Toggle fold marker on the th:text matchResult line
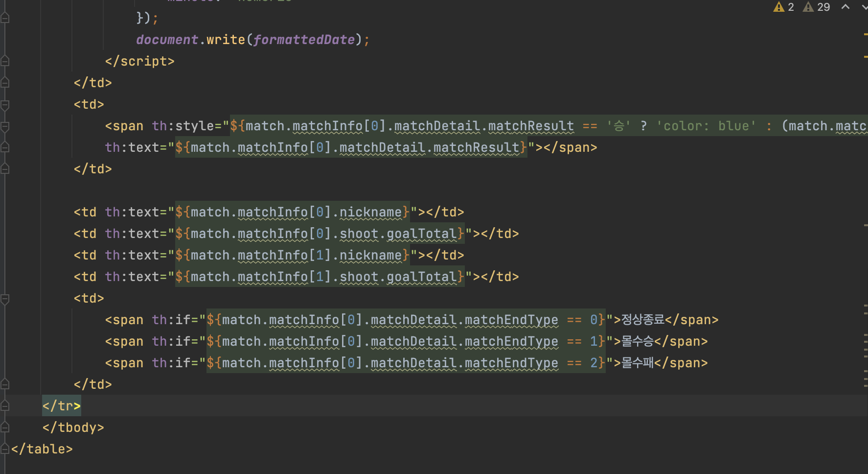This screenshot has width=868, height=474. click(x=5, y=147)
